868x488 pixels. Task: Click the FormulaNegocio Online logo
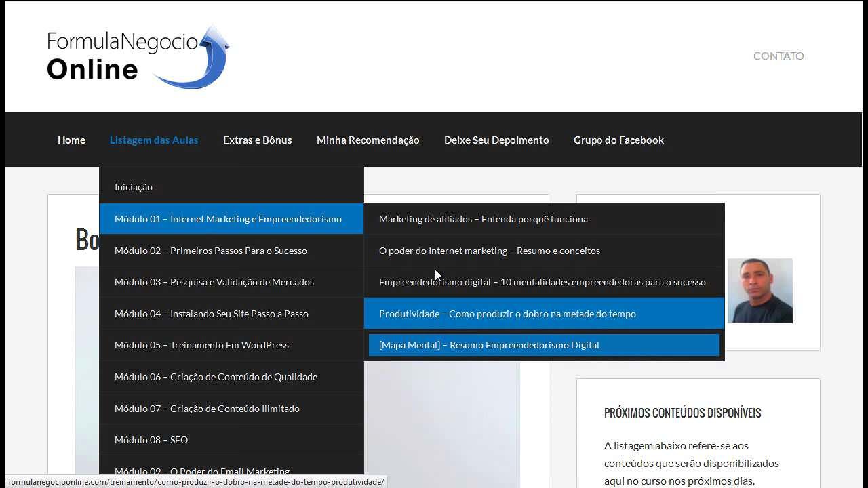[x=138, y=57]
